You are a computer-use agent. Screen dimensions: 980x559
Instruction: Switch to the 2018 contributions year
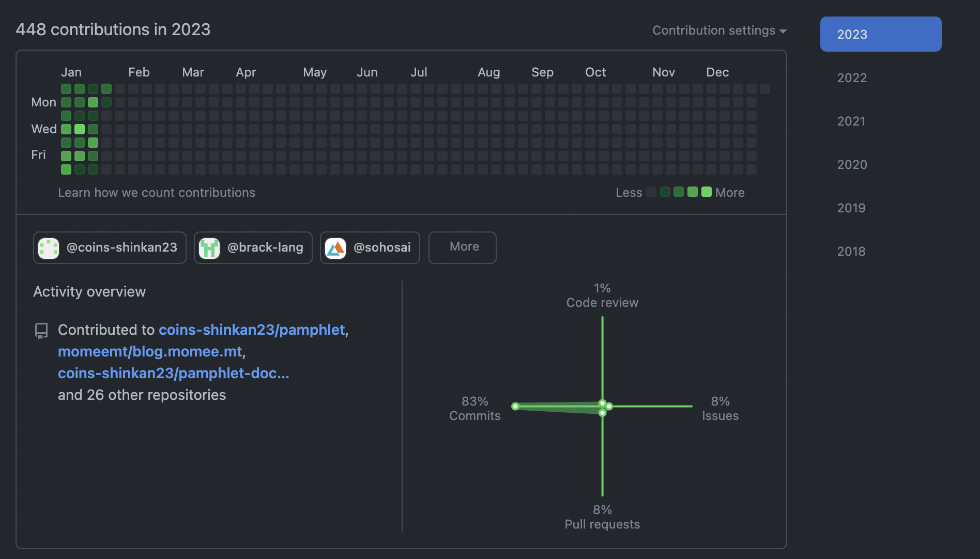coord(852,251)
